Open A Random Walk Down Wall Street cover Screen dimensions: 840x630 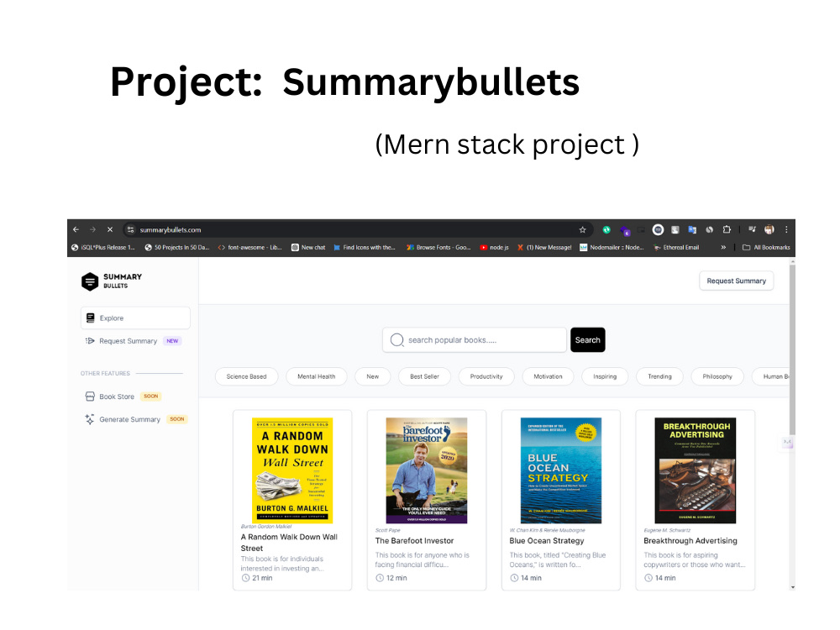(x=292, y=470)
